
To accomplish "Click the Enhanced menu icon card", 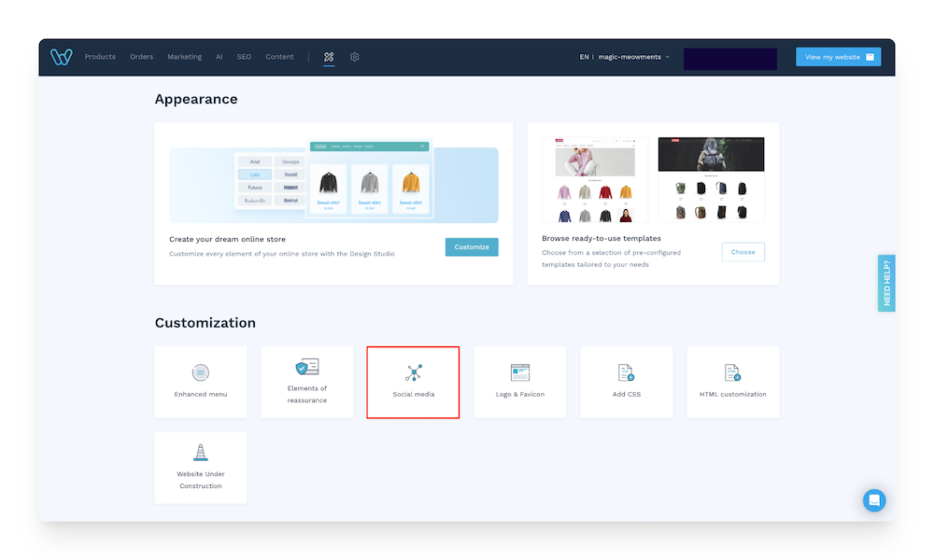I will 200,382.
